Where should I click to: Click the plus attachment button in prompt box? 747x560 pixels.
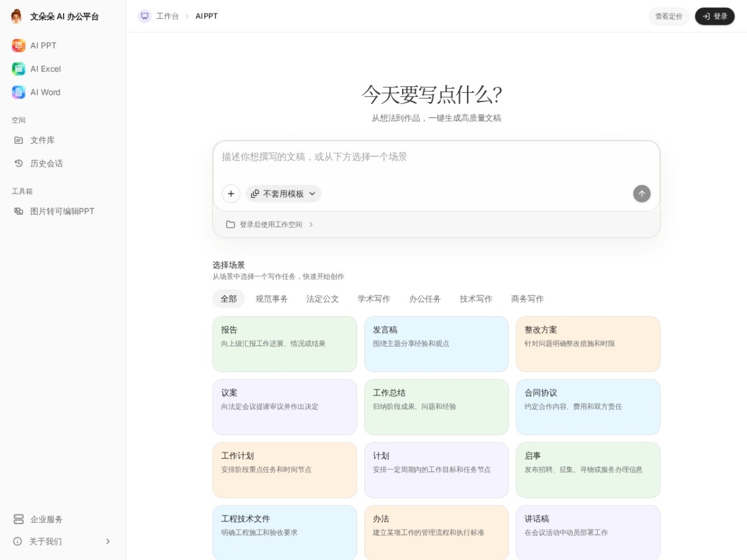(231, 194)
